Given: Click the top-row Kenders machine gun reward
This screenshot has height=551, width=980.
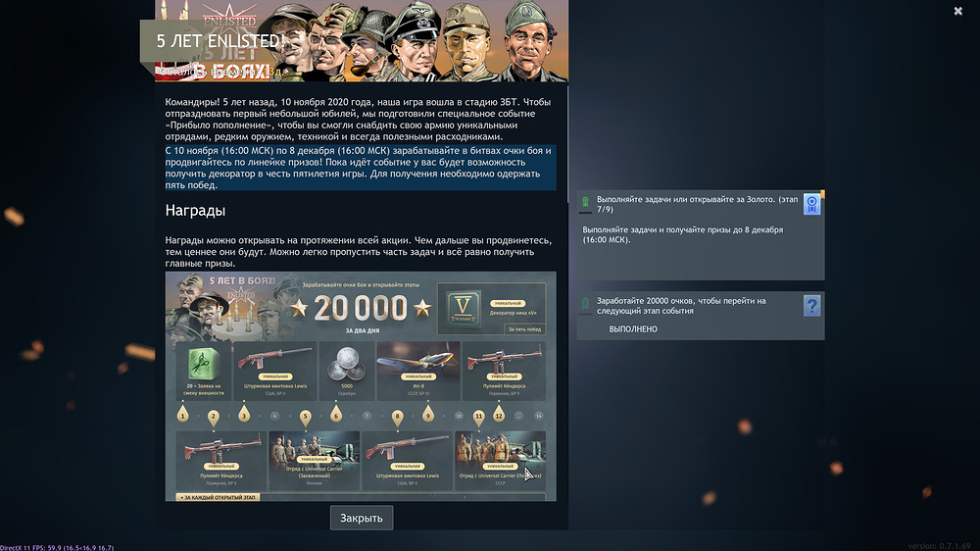Looking at the screenshot, I should [504, 371].
